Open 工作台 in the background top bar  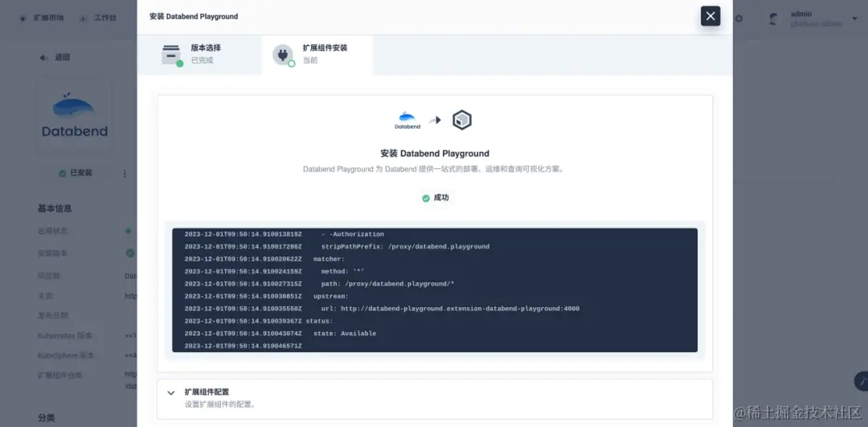pos(105,18)
